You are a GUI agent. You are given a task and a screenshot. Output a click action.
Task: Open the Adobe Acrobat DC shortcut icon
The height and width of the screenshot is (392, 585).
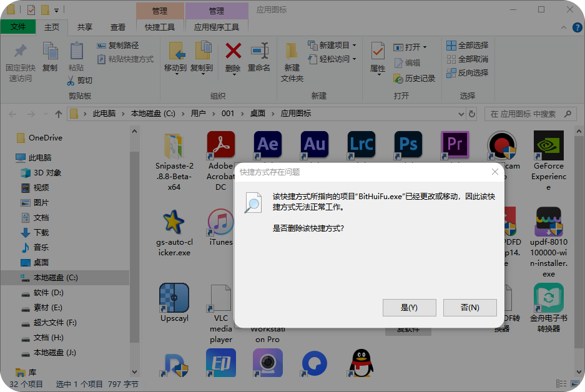[x=221, y=145]
